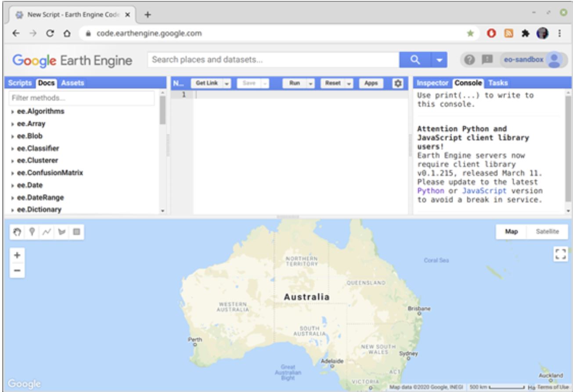Open Get Link dropdown arrow
This screenshot has height=392, width=573.
click(227, 83)
